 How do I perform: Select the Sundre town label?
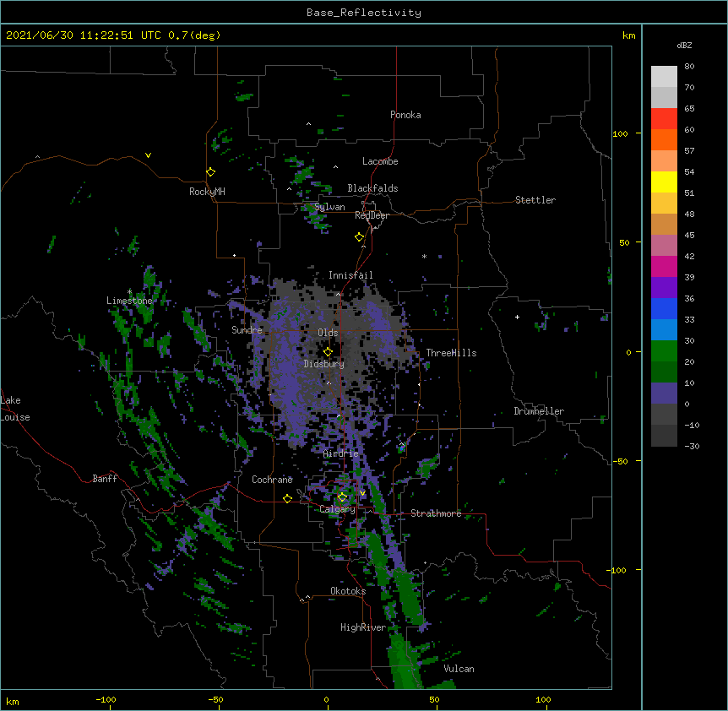pyautogui.click(x=247, y=330)
